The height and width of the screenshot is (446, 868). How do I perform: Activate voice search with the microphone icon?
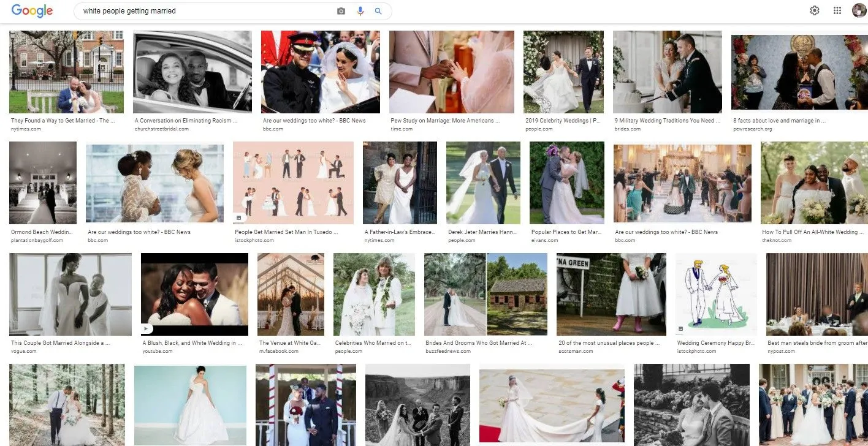click(359, 10)
